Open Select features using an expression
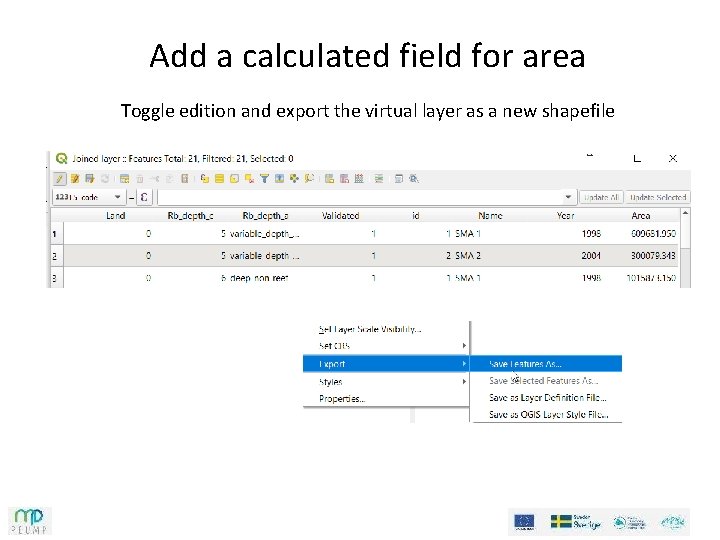The height and width of the screenshot is (540, 720). click(204, 179)
